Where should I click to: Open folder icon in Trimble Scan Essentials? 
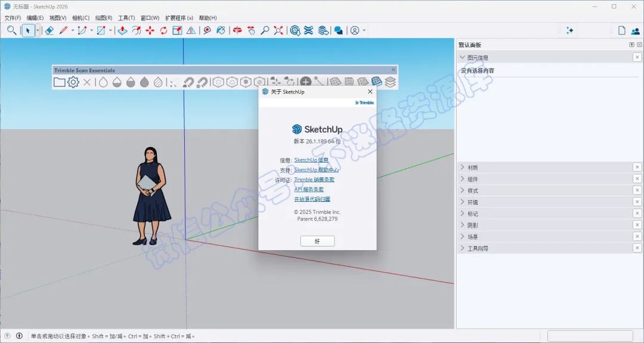pos(59,82)
